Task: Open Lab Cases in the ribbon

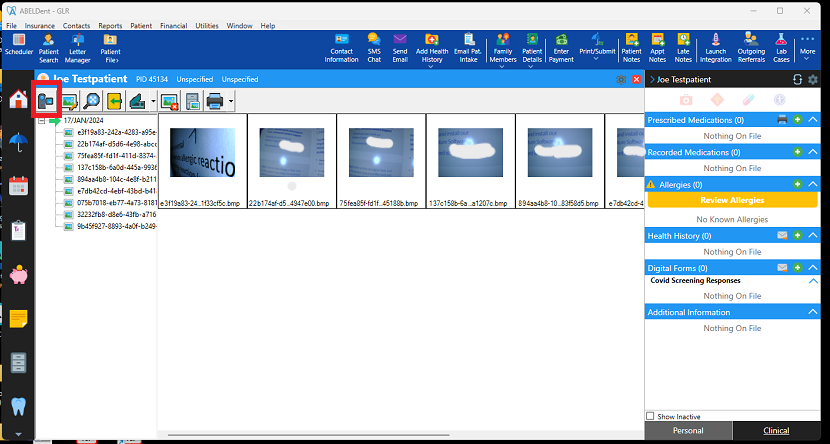Action: tap(781, 48)
